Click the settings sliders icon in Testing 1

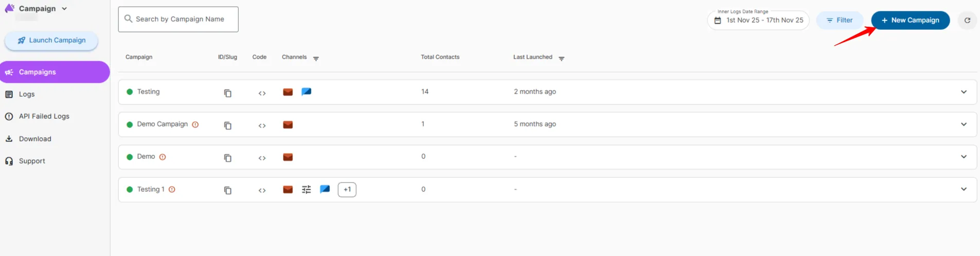[306, 190]
